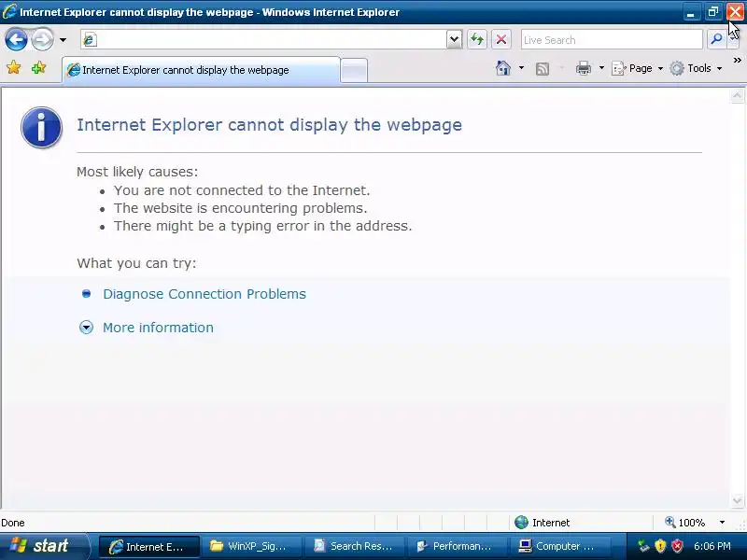Image resolution: width=747 pixels, height=560 pixels.
Task: Select the 'Internet Explorer cannot display' tab
Action: (201, 70)
